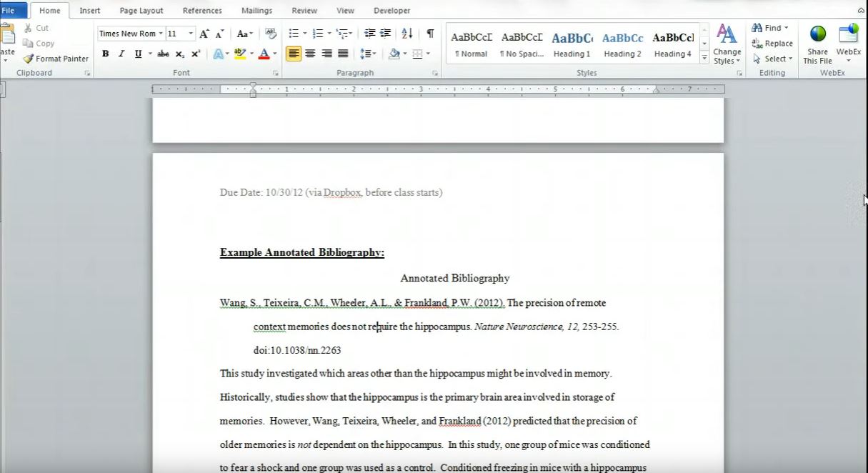The width and height of the screenshot is (868, 473).
Task: Apply the red font color
Action: click(x=264, y=54)
